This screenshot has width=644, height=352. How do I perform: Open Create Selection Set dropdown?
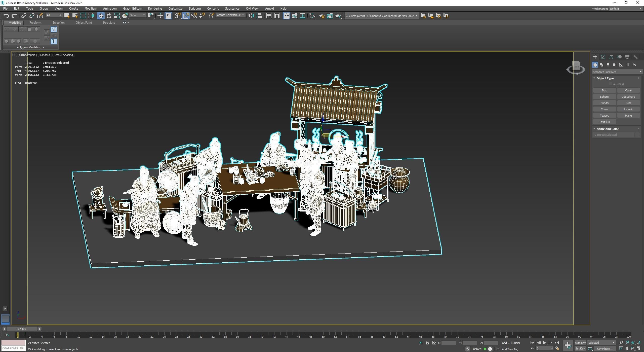point(230,15)
